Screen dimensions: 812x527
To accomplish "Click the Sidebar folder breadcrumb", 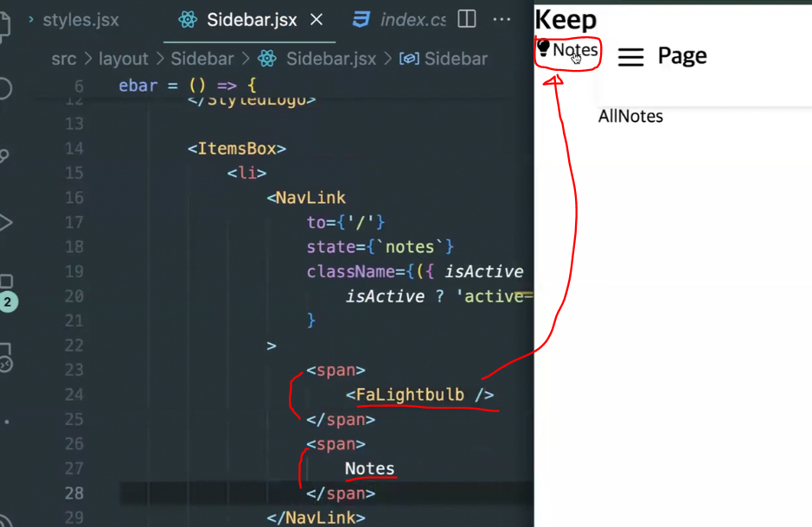I will point(202,59).
